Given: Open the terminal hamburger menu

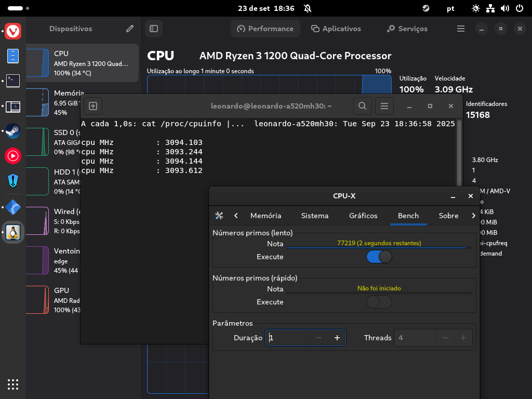Looking at the screenshot, I should (x=384, y=106).
